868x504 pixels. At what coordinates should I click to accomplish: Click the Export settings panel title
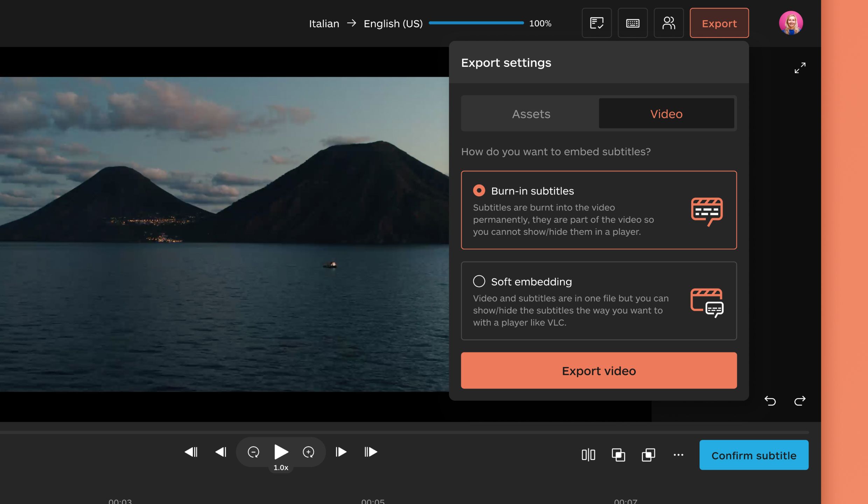click(x=506, y=63)
